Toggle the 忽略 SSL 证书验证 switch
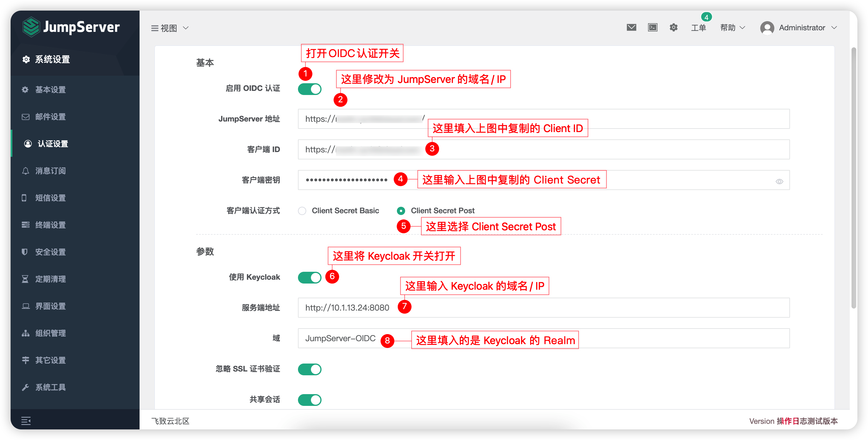 coord(309,369)
